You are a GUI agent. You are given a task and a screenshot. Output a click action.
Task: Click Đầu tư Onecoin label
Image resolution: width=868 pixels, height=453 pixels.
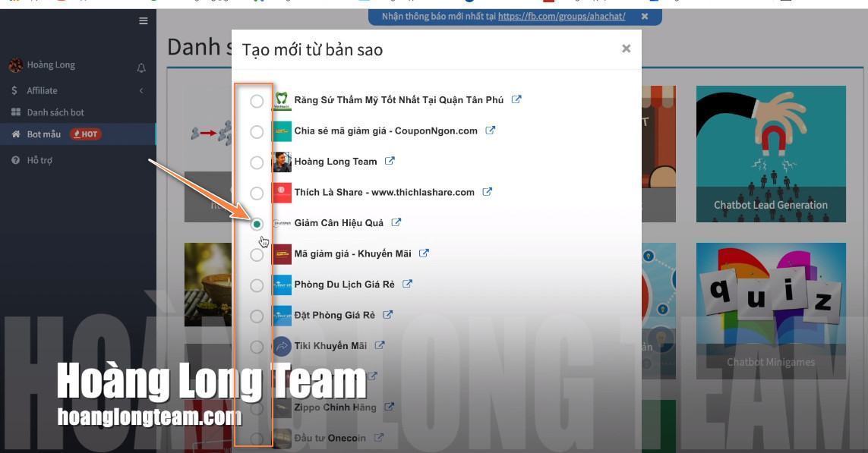pyautogui.click(x=330, y=438)
